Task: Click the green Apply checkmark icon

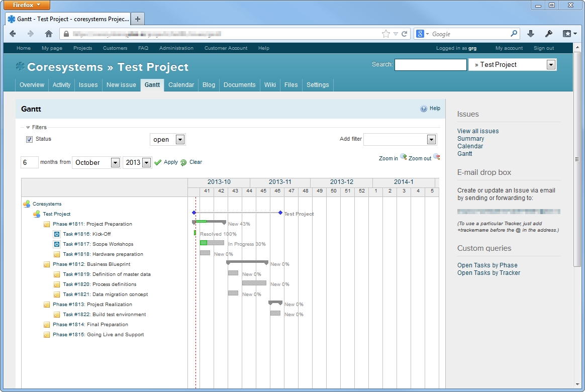Action: click(158, 162)
